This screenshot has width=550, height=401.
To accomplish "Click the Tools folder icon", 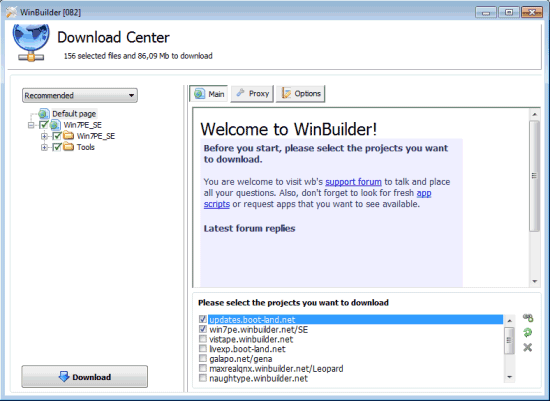I will click(68, 147).
